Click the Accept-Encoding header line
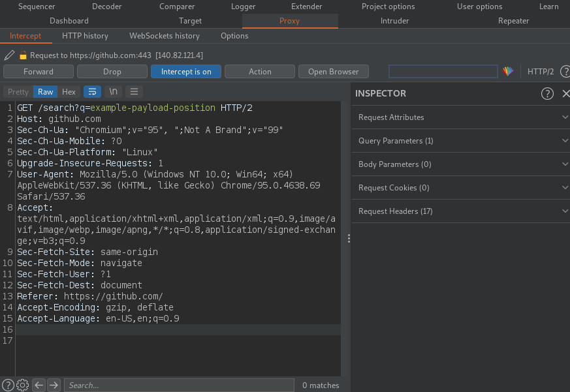570x392 pixels. pos(95,307)
